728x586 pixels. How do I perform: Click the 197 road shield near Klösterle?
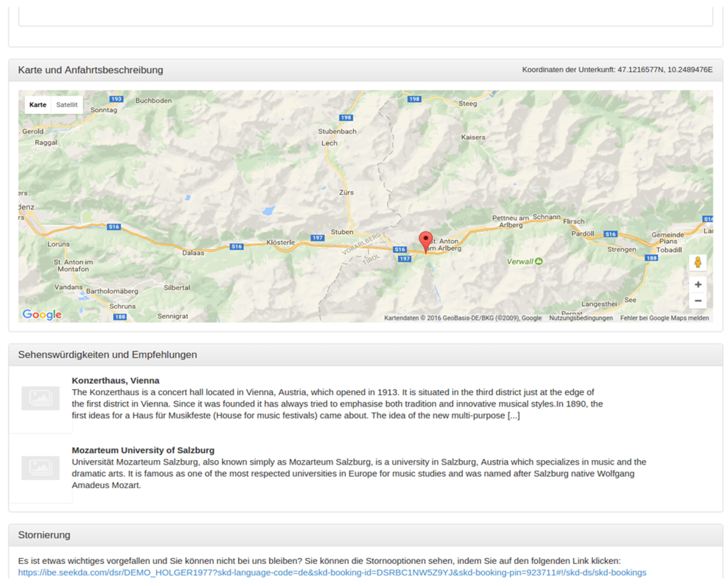(317, 238)
